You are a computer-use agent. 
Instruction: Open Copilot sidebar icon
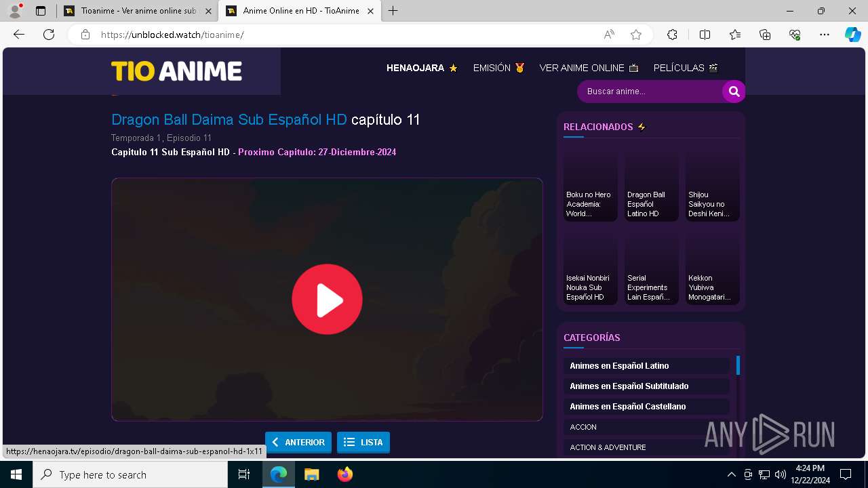point(852,35)
